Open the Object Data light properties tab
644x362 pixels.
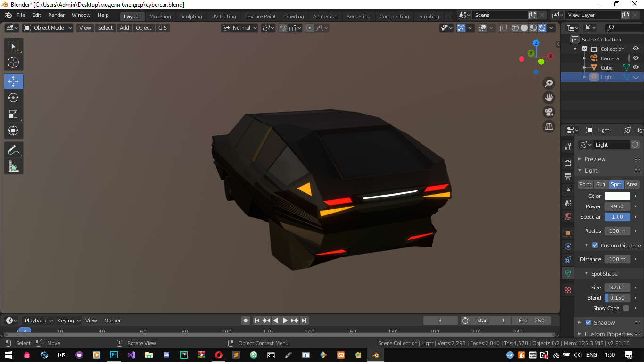pyautogui.click(x=568, y=273)
